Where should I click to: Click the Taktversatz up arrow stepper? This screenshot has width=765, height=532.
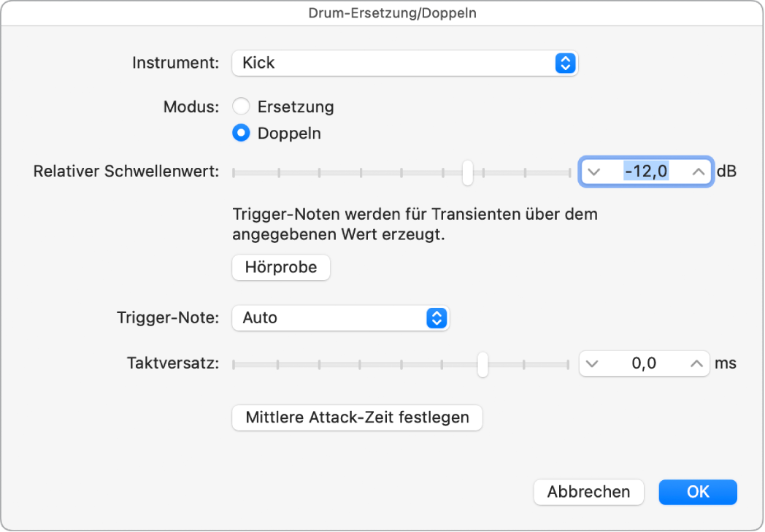pos(695,363)
